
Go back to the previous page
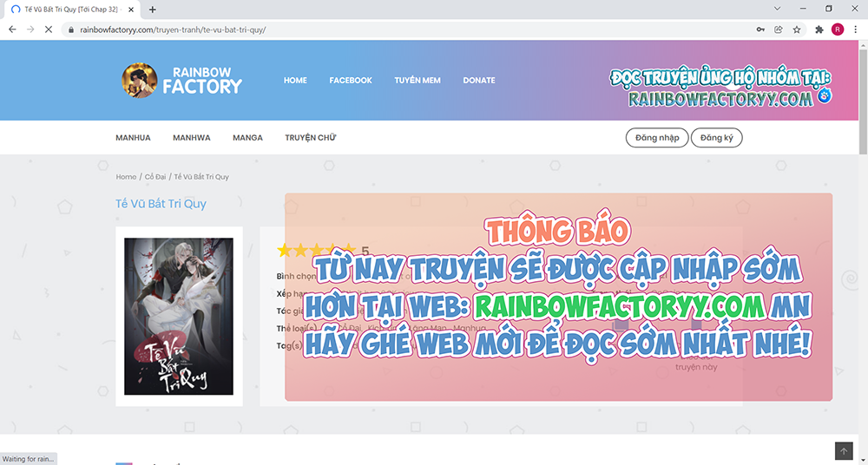(12, 29)
